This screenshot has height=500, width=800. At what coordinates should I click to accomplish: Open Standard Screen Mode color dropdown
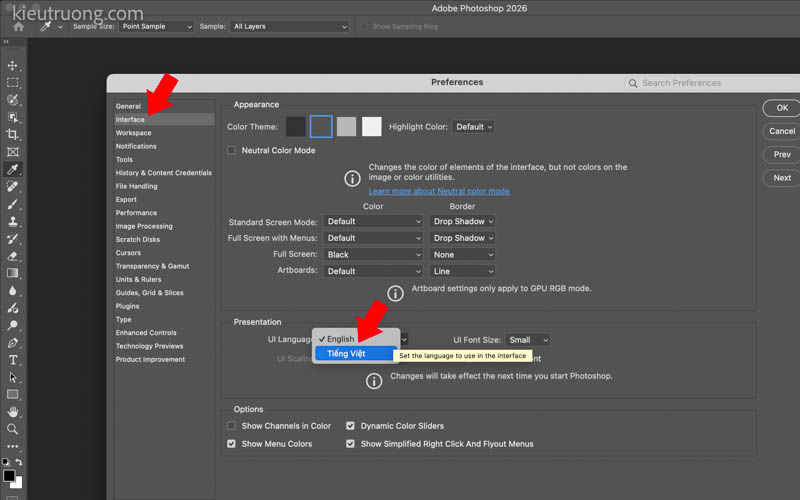click(x=373, y=221)
